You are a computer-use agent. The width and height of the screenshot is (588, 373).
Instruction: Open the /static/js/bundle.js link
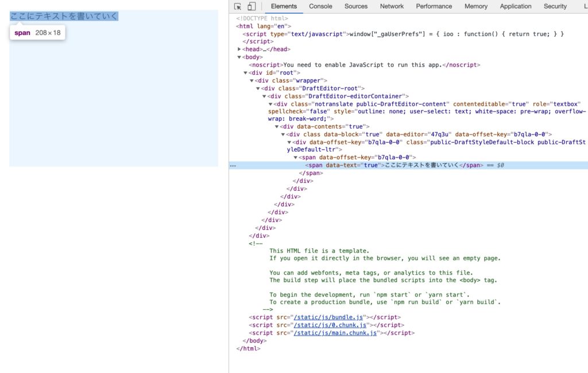coord(328,317)
